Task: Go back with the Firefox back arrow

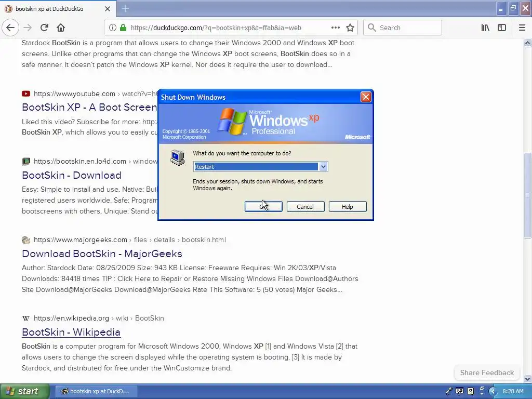Action: click(x=10, y=28)
